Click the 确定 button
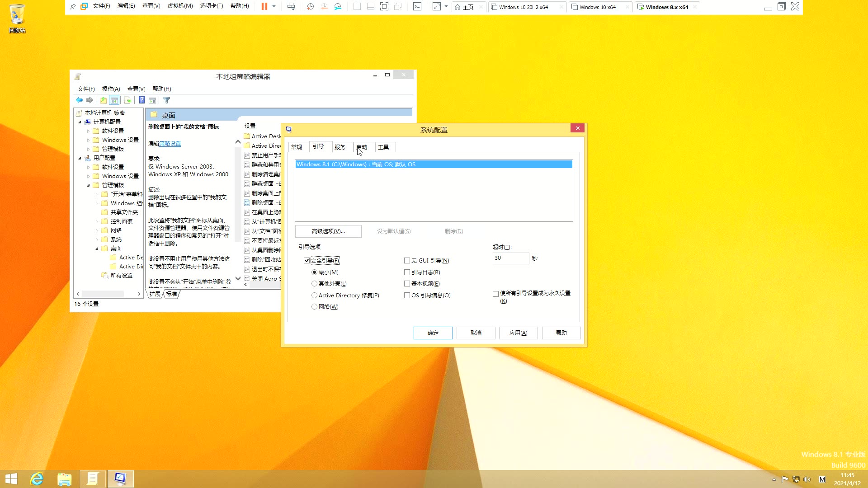This screenshot has height=488, width=868. click(x=433, y=333)
